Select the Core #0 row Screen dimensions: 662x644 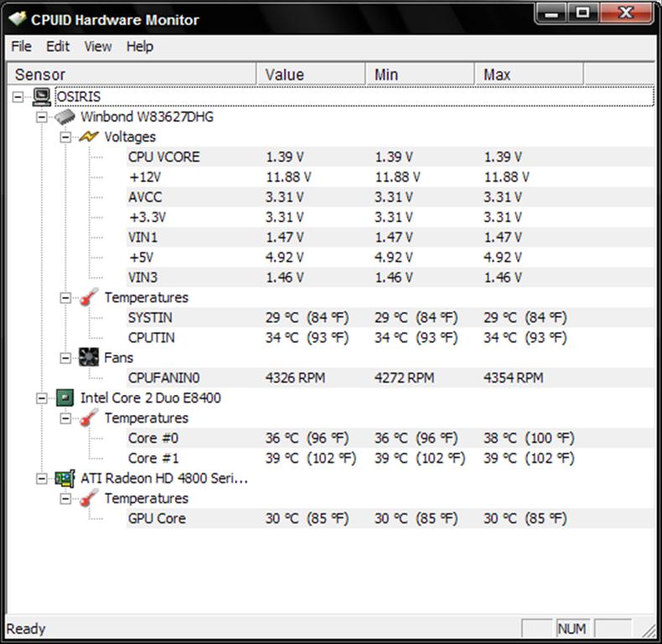point(390,438)
